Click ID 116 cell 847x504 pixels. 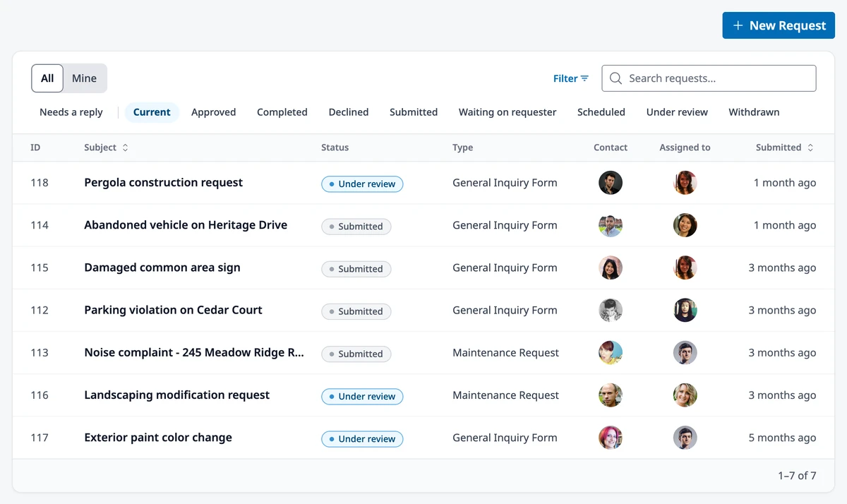tap(40, 395)
